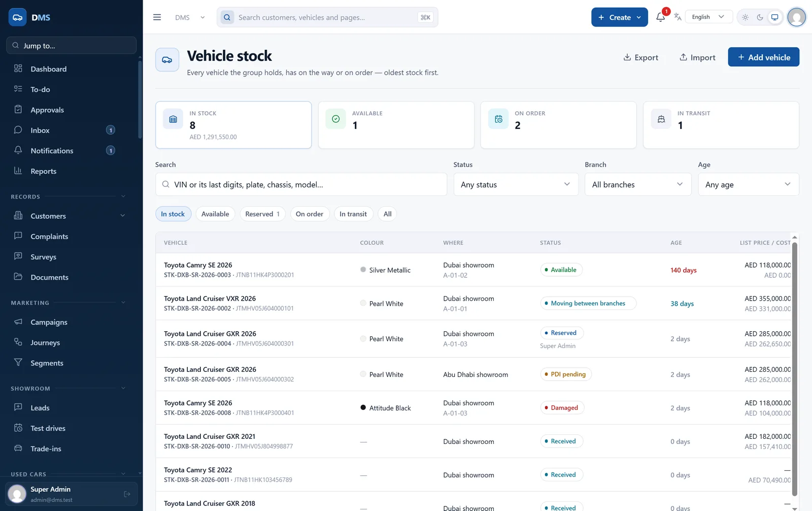The width and height of the screenshot is (812, 511).
Task: Open the notifications bell icon
Action: [x=660, y=17]
